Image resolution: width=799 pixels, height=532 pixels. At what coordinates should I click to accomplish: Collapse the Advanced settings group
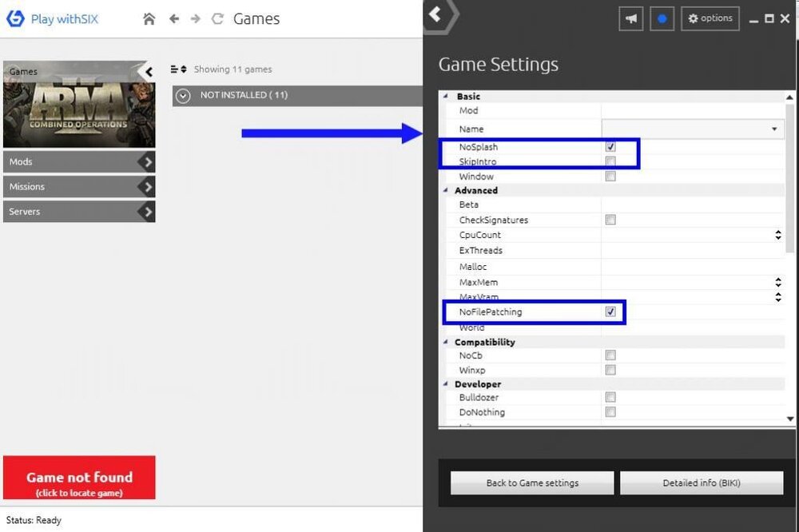coord(445,190)
